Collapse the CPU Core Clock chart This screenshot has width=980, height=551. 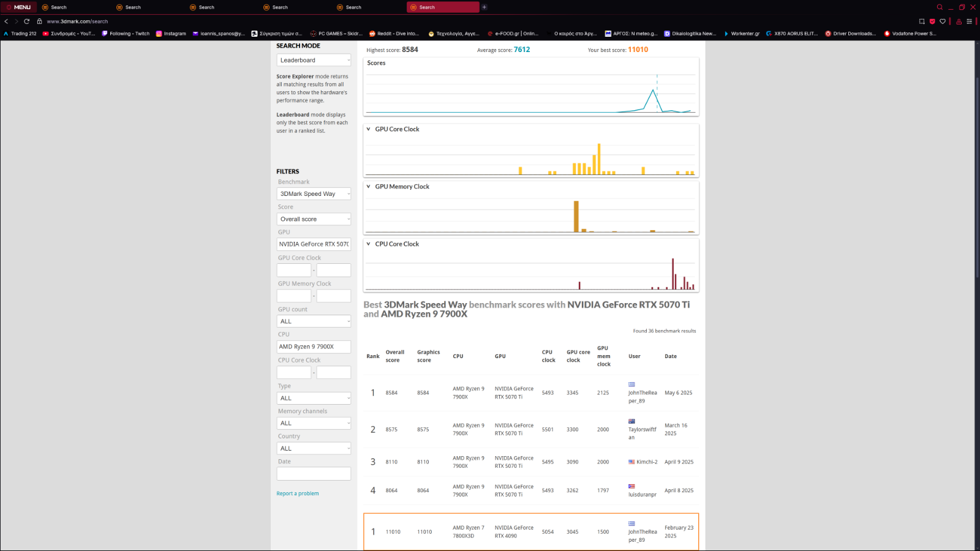pyautogui.click(x=369, y=244)
